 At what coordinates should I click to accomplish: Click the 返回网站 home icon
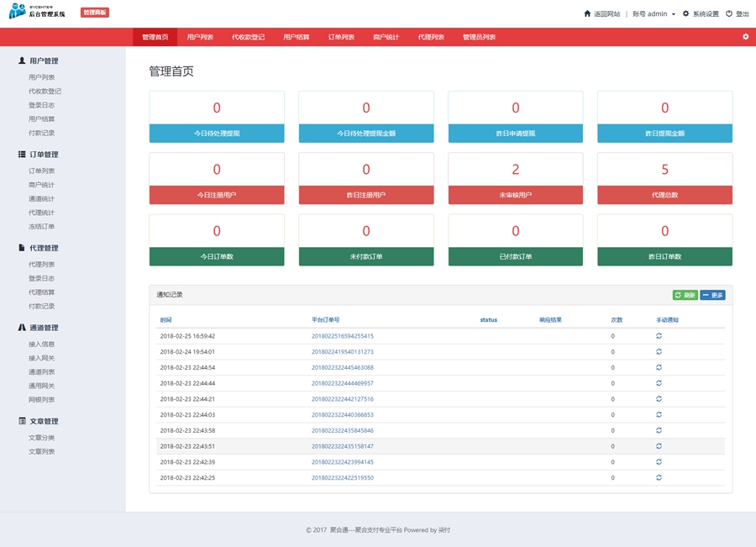tap(587, 13)
